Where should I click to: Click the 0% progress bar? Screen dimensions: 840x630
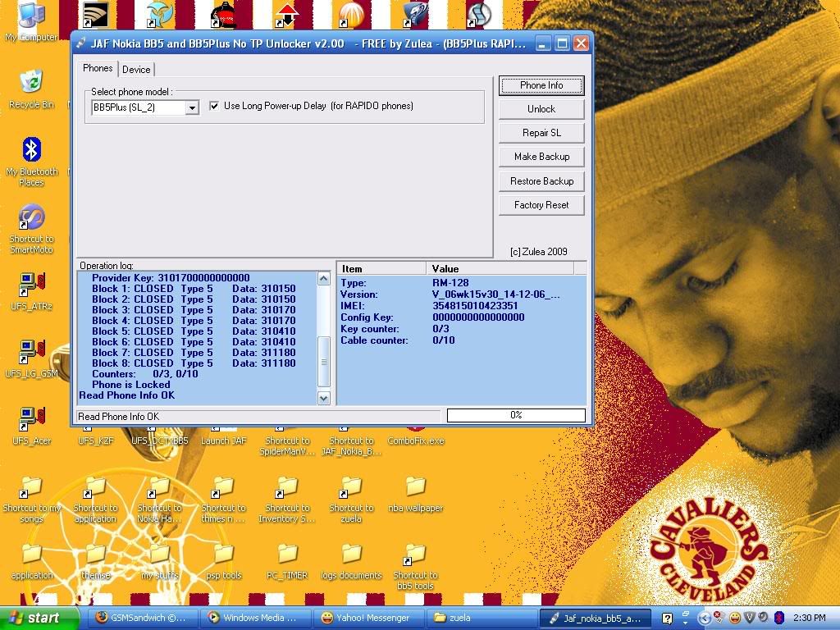pos(517,415)
